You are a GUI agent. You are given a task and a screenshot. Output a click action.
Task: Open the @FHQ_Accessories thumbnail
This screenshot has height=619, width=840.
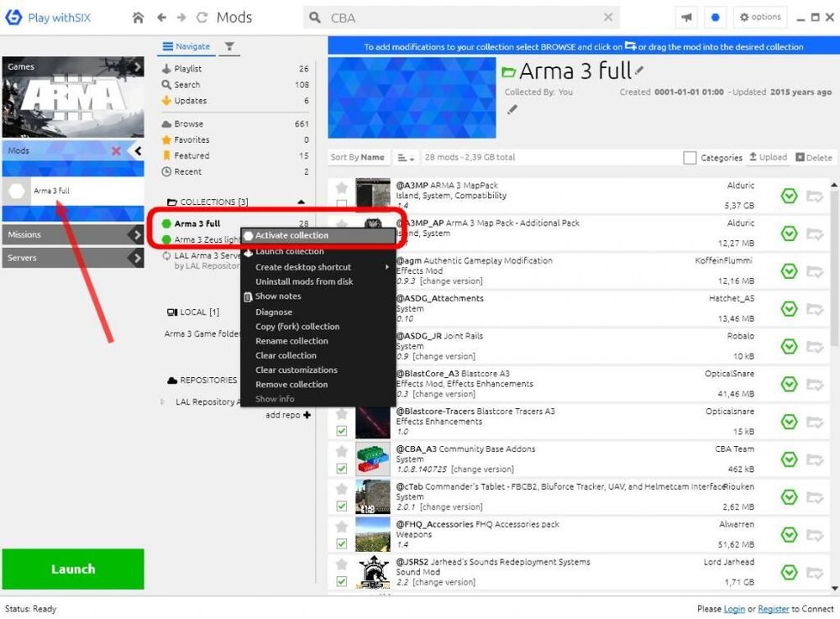tap(372, 534)
